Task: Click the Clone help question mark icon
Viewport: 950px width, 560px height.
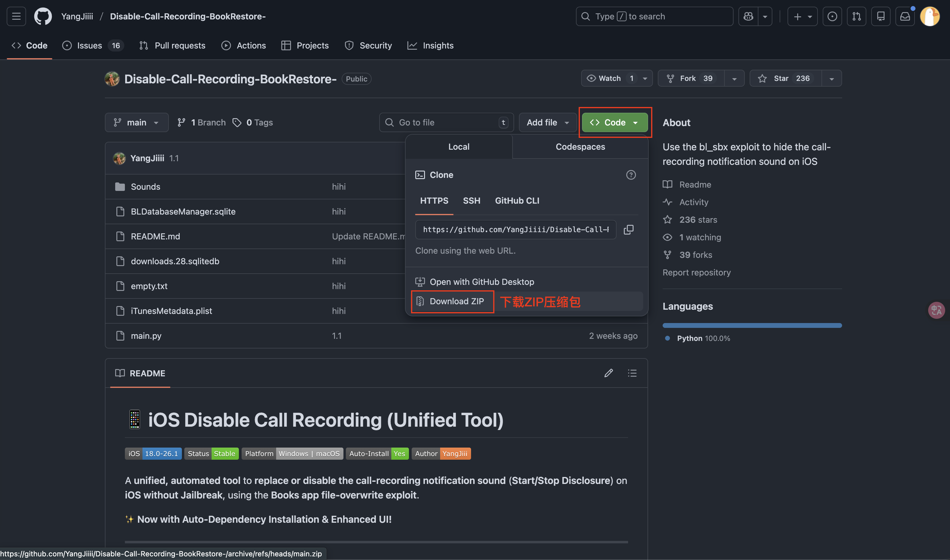Action: point(631,175)
